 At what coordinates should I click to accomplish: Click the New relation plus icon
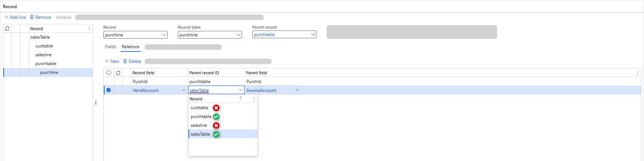pos(107,61)
